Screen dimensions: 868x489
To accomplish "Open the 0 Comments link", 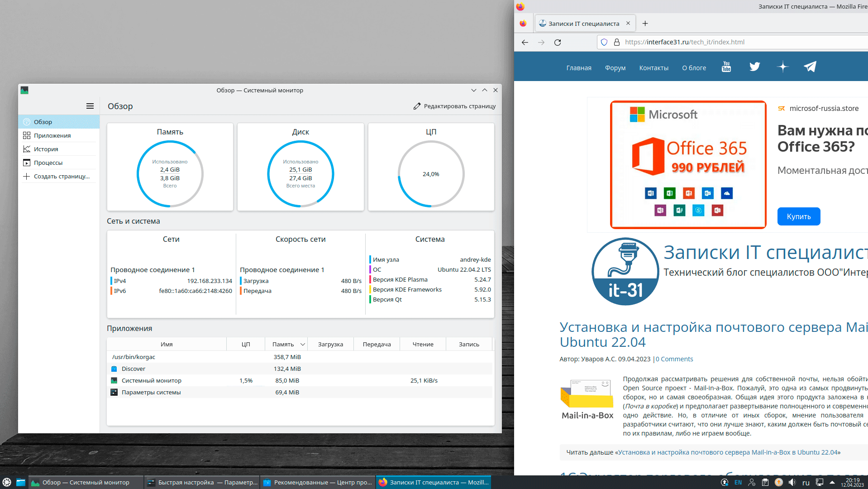I will click(x=674, y=359).
